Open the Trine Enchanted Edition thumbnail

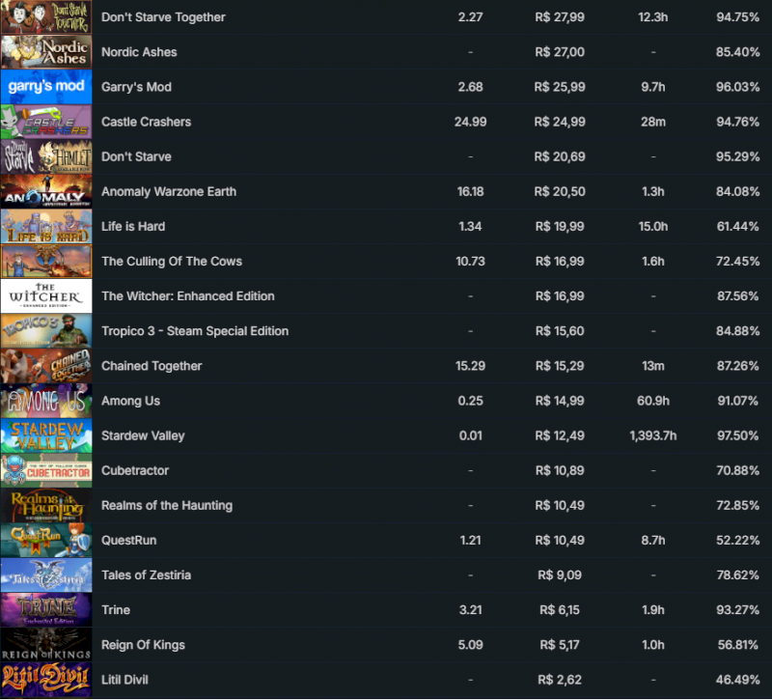[x=46, y=610]
